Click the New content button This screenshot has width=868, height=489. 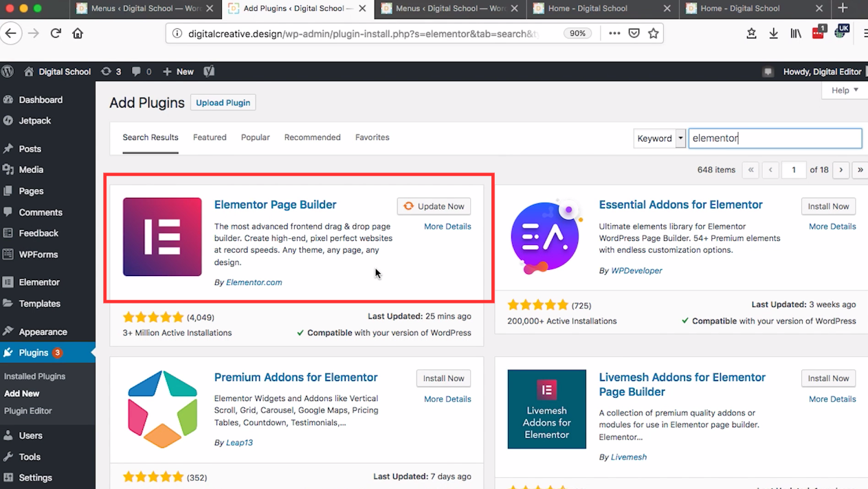pyautogui.click(x=179, y=71)
